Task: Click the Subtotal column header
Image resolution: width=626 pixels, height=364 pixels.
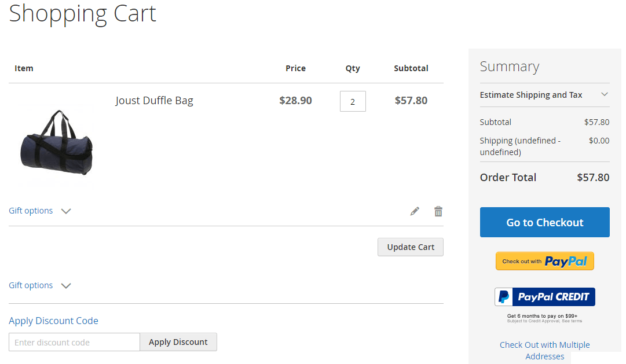Action: (x=411, y=68)
